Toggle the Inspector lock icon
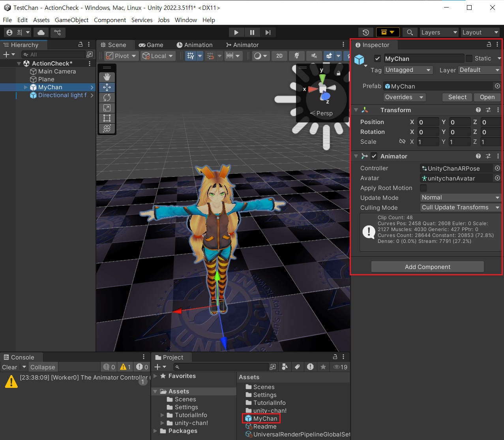The height and width of the screenshot is (440, 504). [489, 45]
